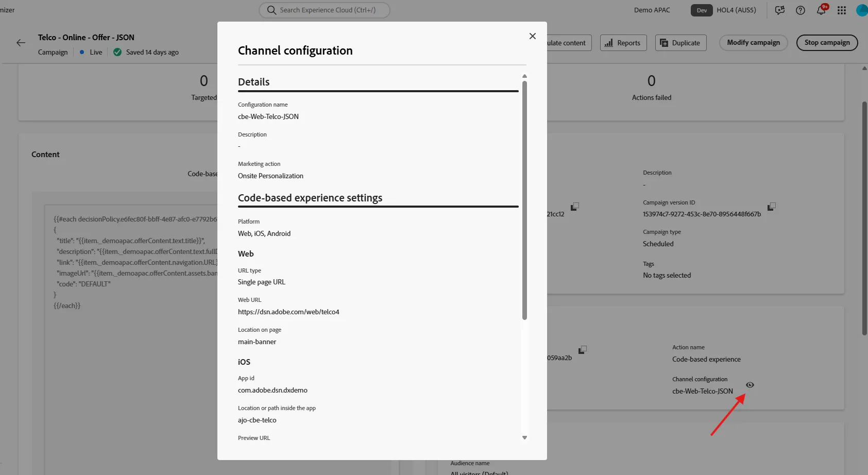Click the search magnifier icon
This screenshot has width=868, height=475.
tap(271, 10)
